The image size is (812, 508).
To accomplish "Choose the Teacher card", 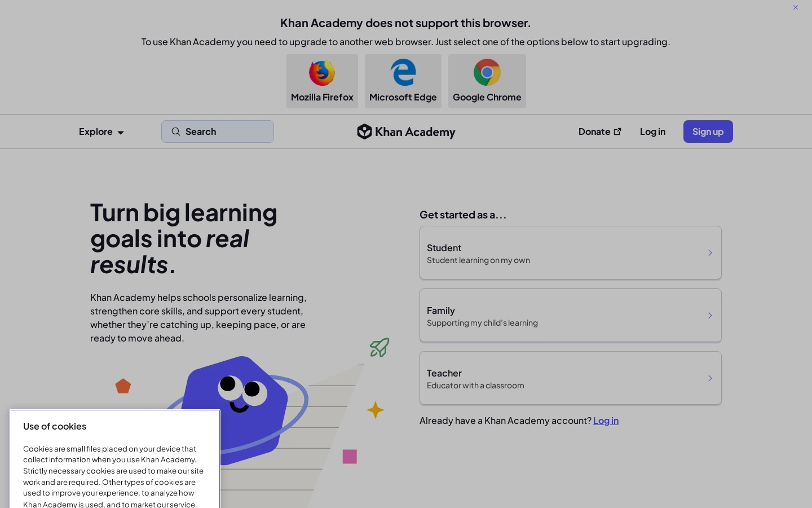I will tap(571, 378).
